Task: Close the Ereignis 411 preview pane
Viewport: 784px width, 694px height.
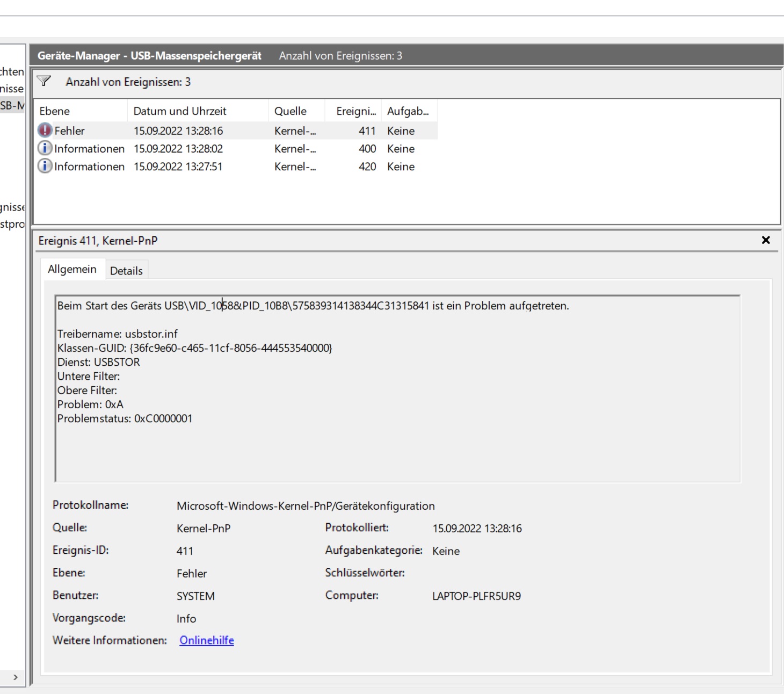Action: [x=766, y=240]
